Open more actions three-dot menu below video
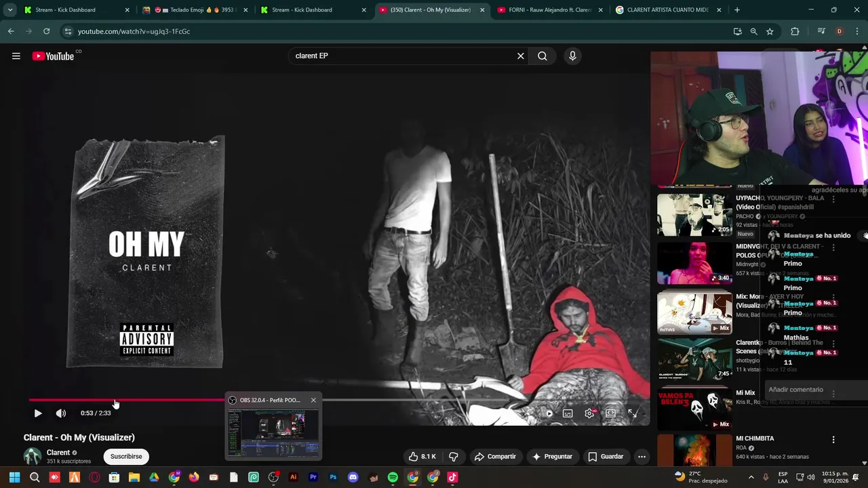Screen dimensions: 868x488 click(x=642, y=456)
